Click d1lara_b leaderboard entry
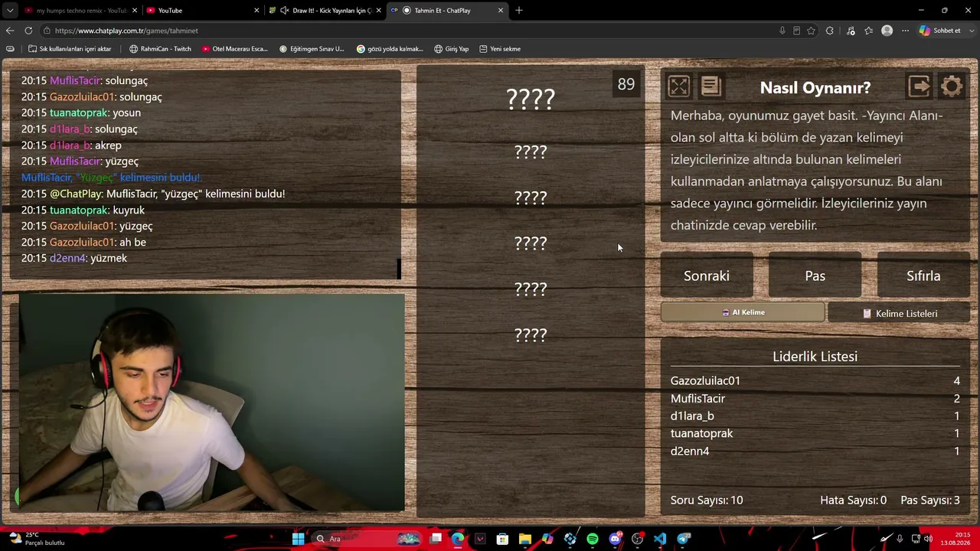This screenshot has width=980, height=551. click(692, 416)
